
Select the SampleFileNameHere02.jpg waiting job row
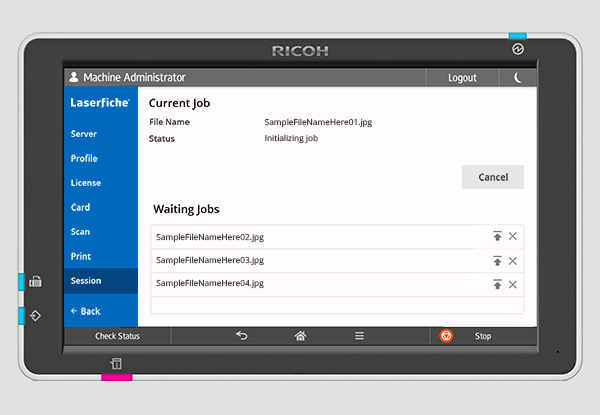[x=337, y=237]
